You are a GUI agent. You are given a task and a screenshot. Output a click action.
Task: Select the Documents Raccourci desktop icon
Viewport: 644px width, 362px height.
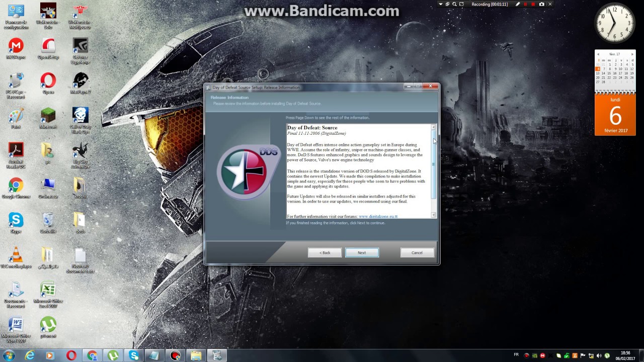(16, 295)
